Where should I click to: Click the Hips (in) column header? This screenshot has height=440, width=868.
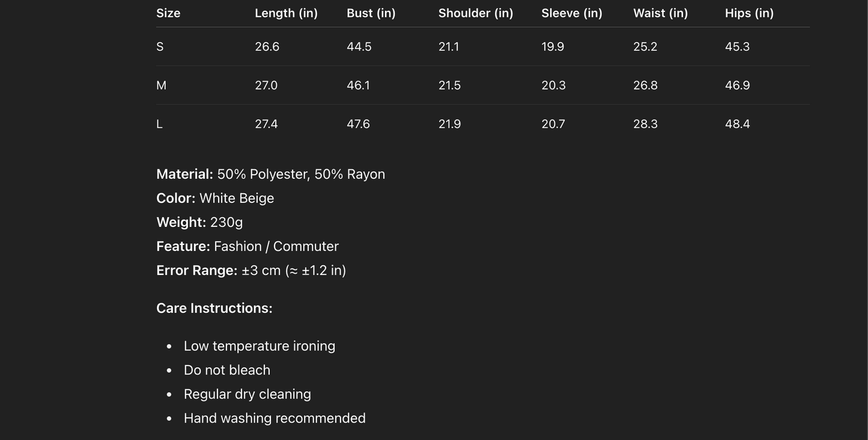pos(749,13)
